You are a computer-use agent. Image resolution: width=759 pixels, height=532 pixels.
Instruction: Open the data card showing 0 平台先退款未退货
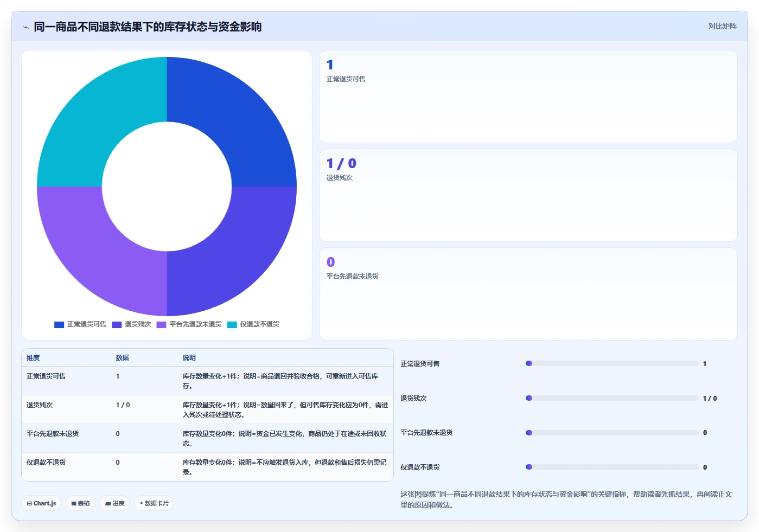pos(528,294)
